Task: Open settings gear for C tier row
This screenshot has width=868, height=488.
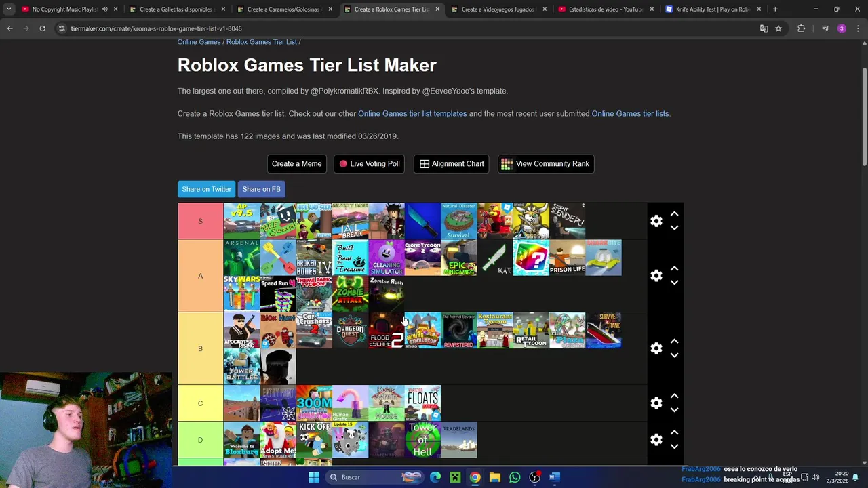Action: pos(656,403)
